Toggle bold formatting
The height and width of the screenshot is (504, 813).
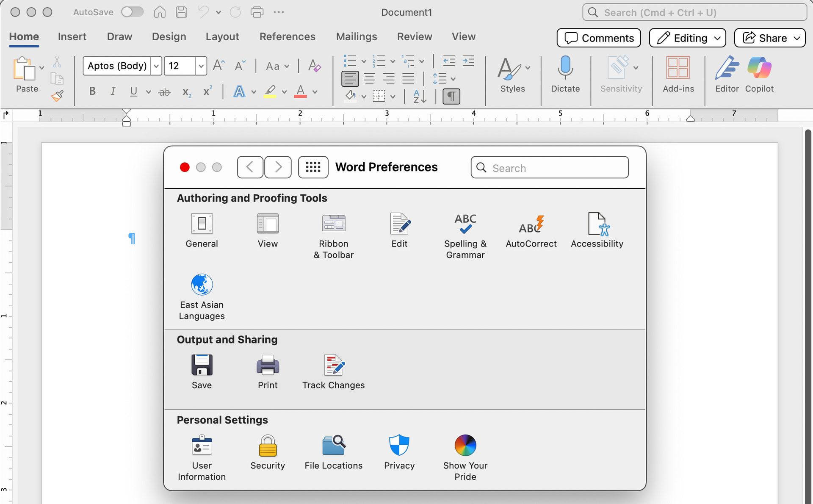pos(92,91)
